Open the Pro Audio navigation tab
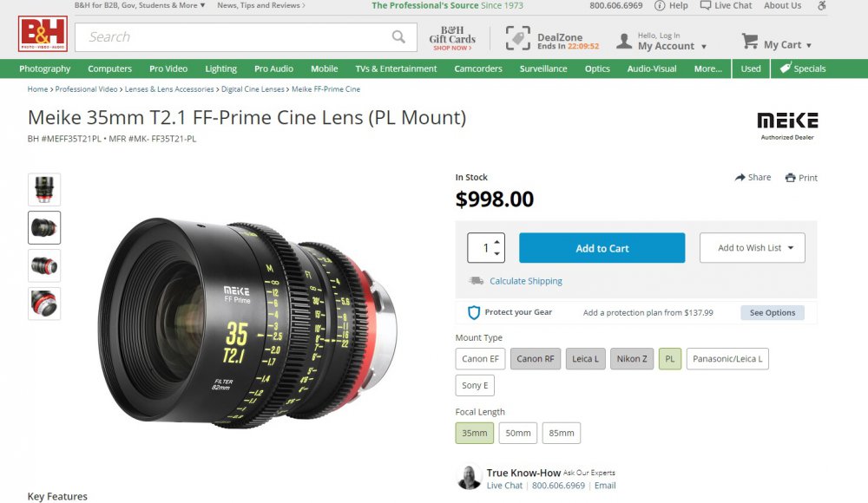Screen dimensions: 868x503 tap(273, 69)
